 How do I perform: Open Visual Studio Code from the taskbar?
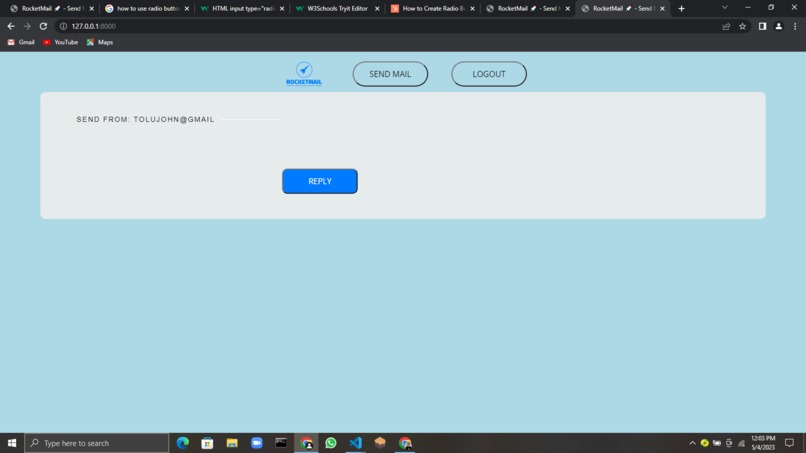(x=355, y=443)
